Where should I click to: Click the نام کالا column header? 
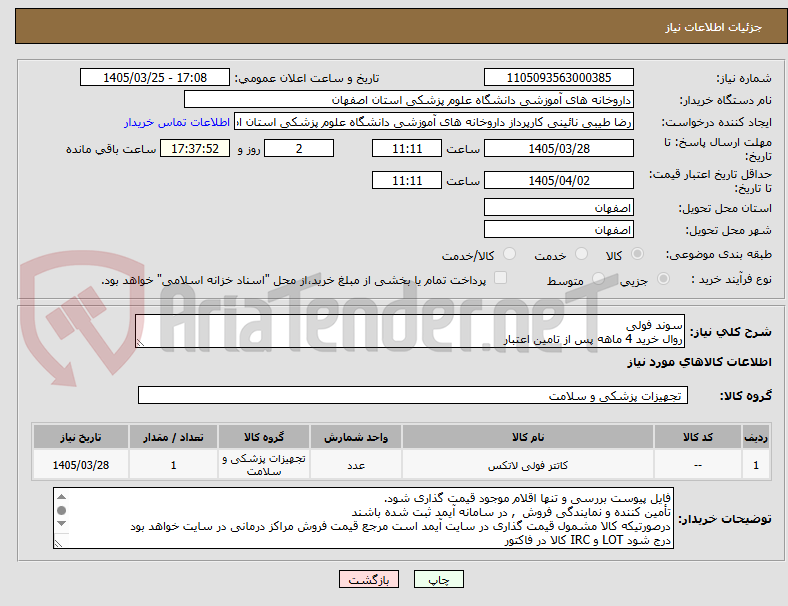[x=528, y=437]
